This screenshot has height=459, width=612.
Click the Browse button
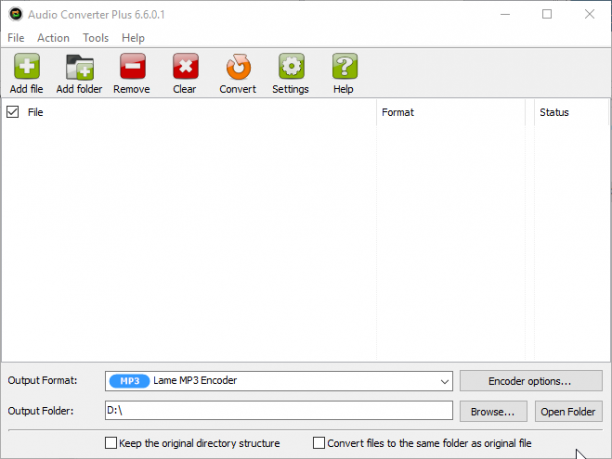pos(493,411)
